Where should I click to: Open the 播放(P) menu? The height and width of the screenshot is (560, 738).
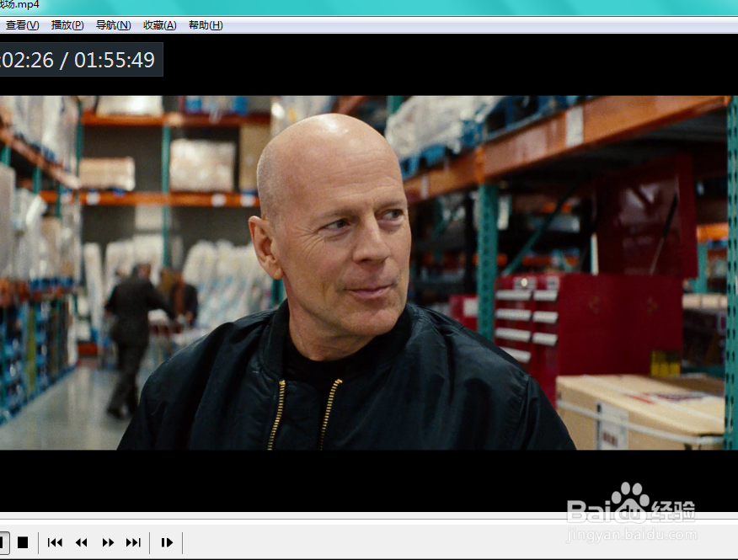point(67,25)
